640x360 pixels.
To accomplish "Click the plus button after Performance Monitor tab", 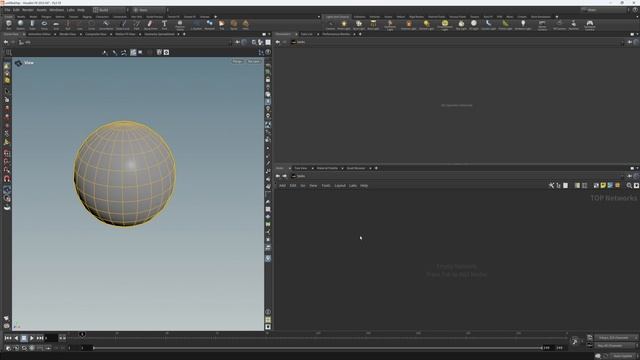I will (360, 34).
